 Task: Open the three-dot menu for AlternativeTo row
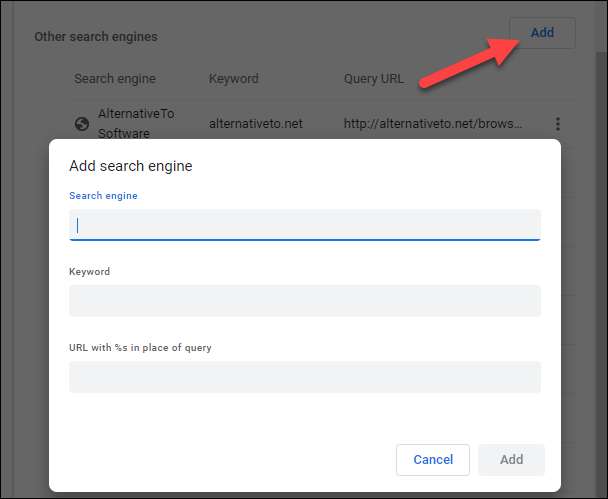click(558, 124)
